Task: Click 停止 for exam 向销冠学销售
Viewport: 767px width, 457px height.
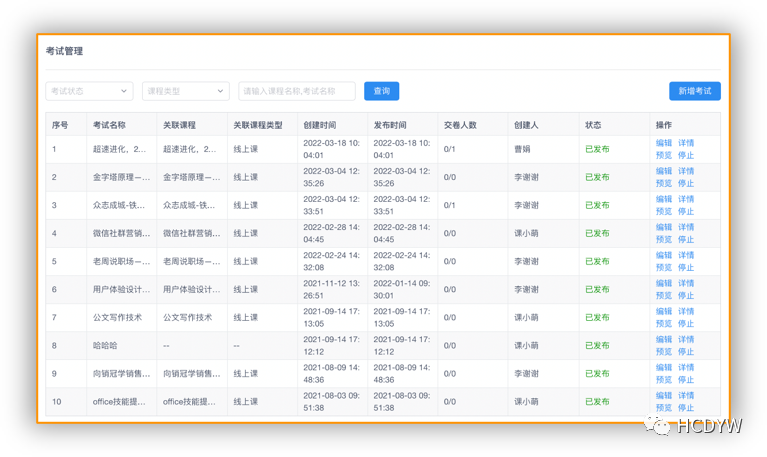Action: pos(686,380)
